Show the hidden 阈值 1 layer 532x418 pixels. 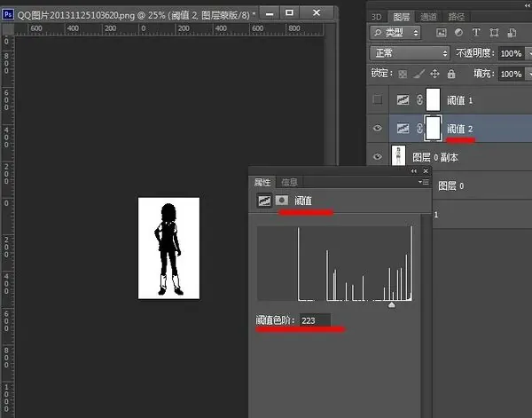pyautogui.click(x=378, y=99)
